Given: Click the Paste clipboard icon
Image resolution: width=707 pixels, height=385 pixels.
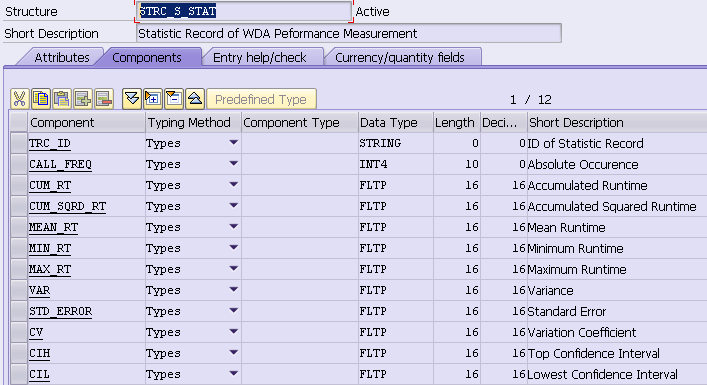Looking at the screenshot, I should [x=62, y=99].
